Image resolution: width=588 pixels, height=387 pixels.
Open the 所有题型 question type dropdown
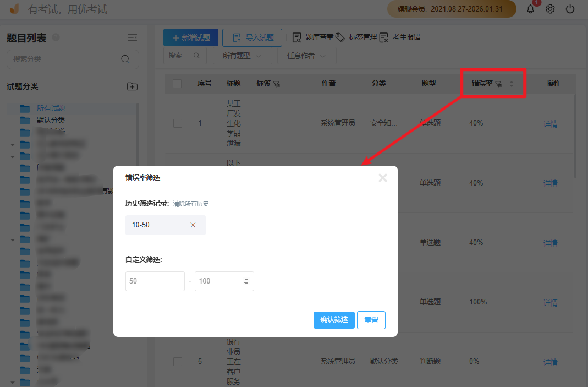[x=241, y=56]
